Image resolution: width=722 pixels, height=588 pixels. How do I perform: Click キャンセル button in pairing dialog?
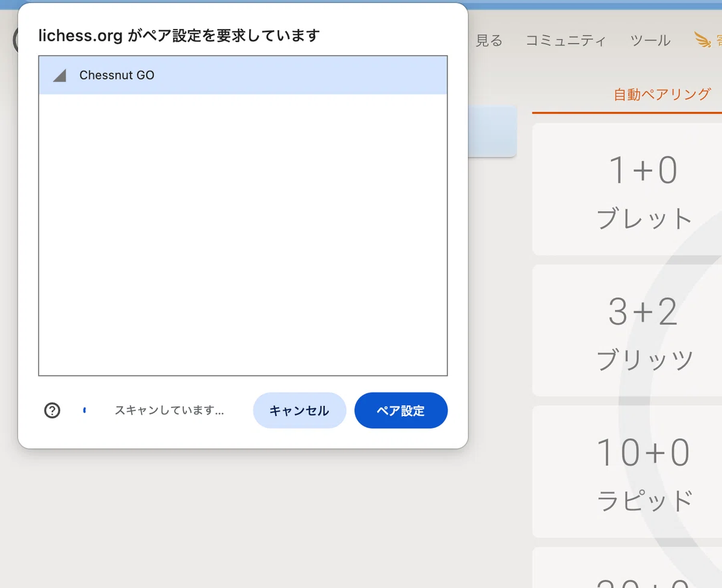(x=299, y=411)
